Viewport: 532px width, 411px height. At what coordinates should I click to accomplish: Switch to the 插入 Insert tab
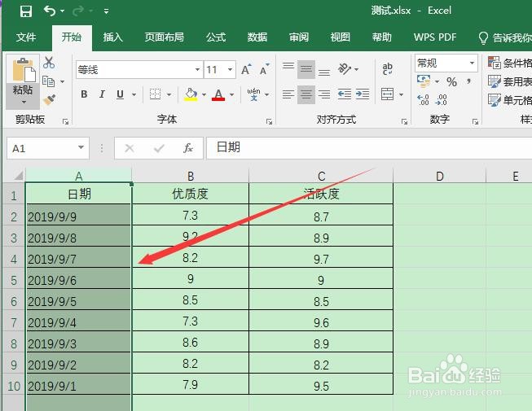[112, 37]
